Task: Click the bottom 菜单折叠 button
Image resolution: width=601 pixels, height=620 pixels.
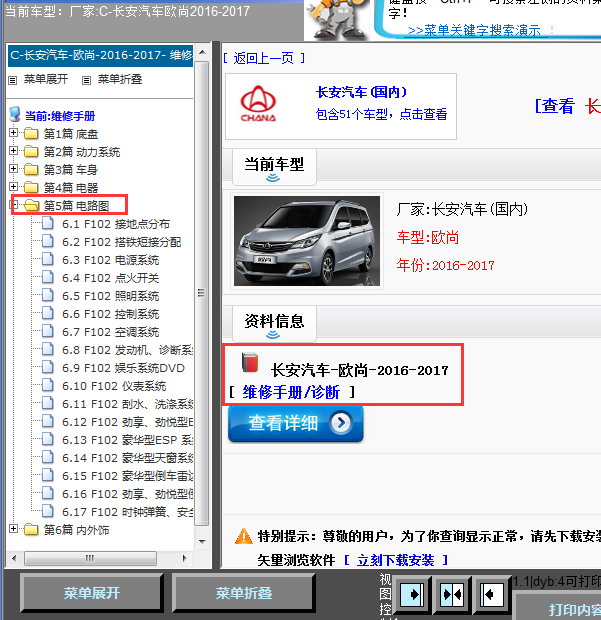Action: tap(244, 593)
